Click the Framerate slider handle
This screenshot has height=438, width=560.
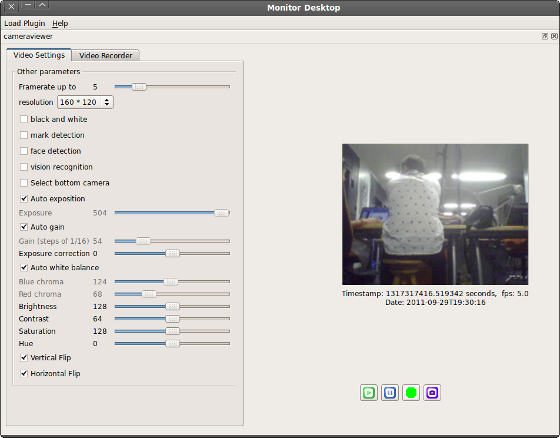139,87
